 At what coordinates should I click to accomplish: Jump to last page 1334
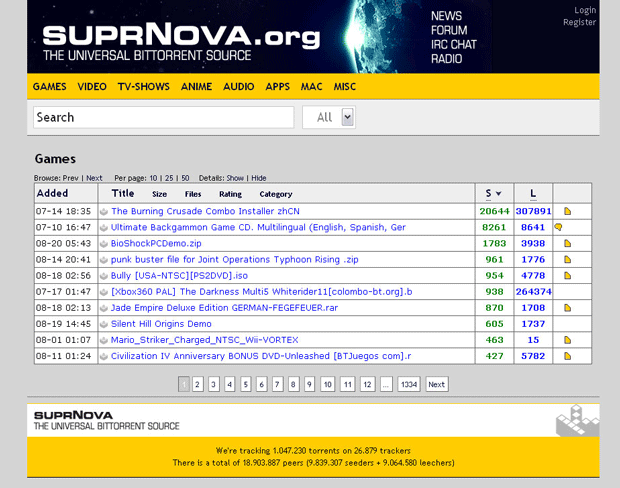[409, 384]
